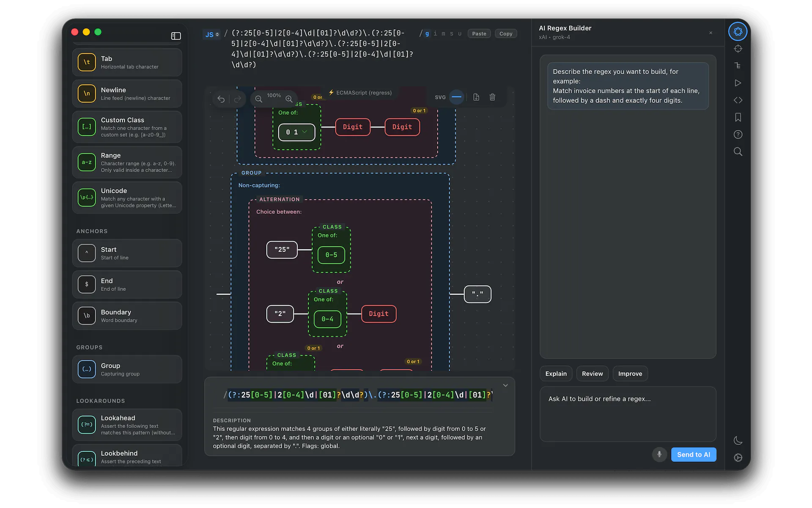This screenshot has width=812, height=508.
Task: Add the Lookahead block
Action: [x=127, y=425]
